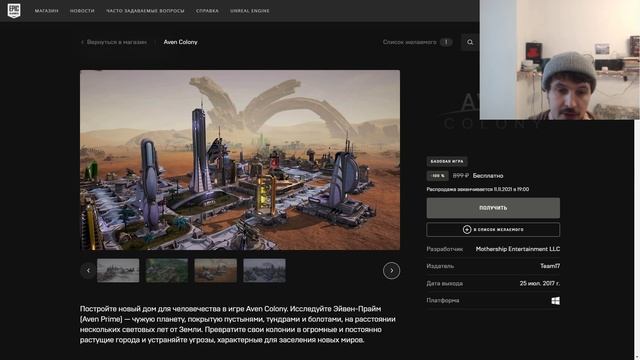Select the third desert colony thumbnail
Viewport: 640px width, 360px height.
coord(216,271)
